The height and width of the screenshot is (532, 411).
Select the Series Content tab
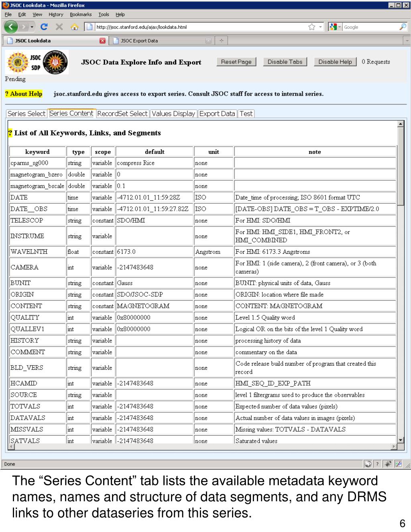click(71, 113)
